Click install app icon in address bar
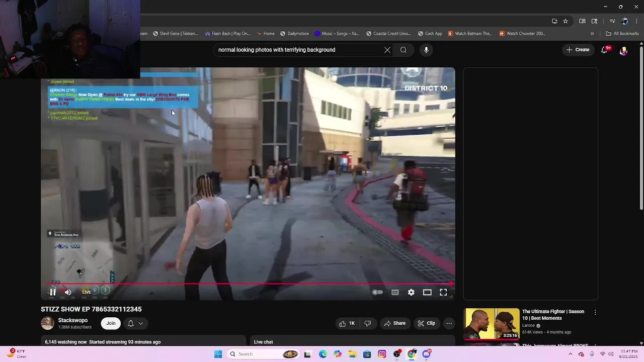 (x=554, y=21)
